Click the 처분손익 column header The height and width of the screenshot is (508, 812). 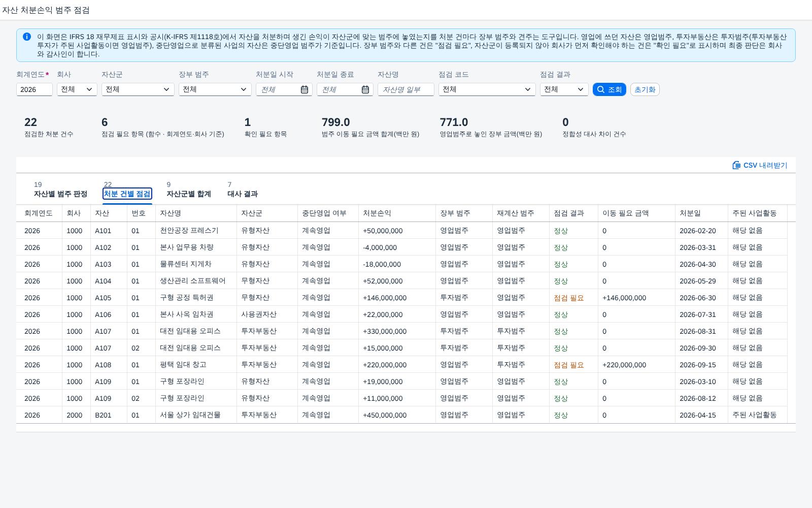(x=397, y=213)
